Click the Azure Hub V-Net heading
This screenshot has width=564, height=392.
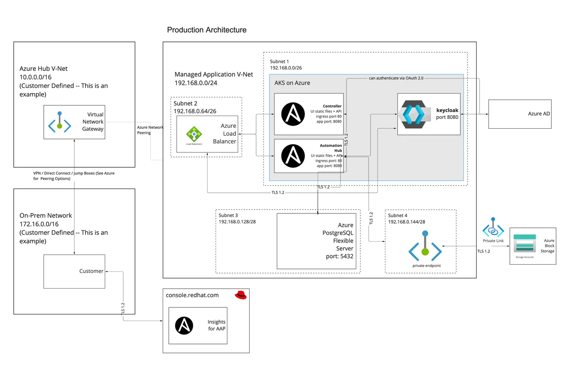[43, 69]
